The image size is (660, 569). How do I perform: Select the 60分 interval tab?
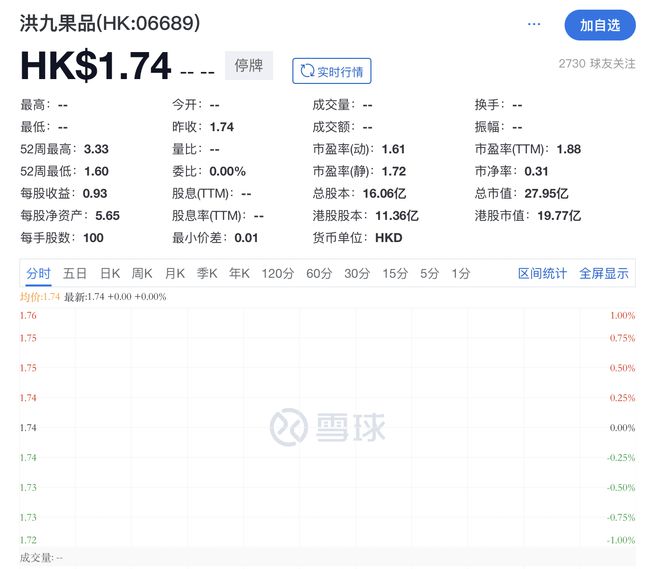(319, 274)
